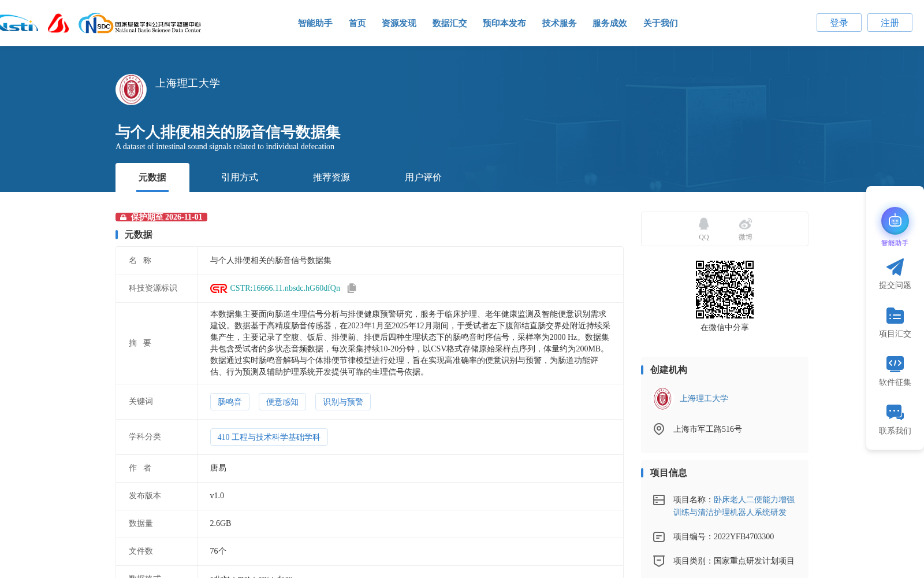Click the 肠鸣音 keyword tag

230,402
